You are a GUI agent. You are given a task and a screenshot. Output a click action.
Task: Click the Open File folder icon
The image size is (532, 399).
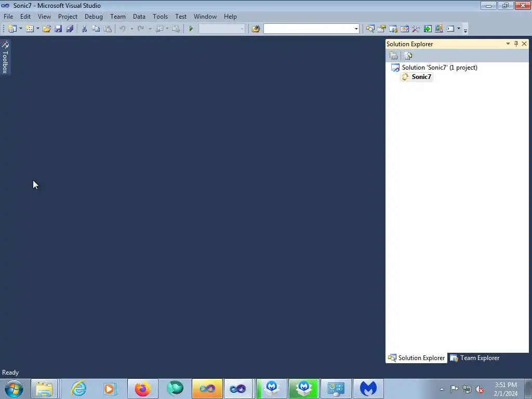pyautogui.click(x=46, y=29)
